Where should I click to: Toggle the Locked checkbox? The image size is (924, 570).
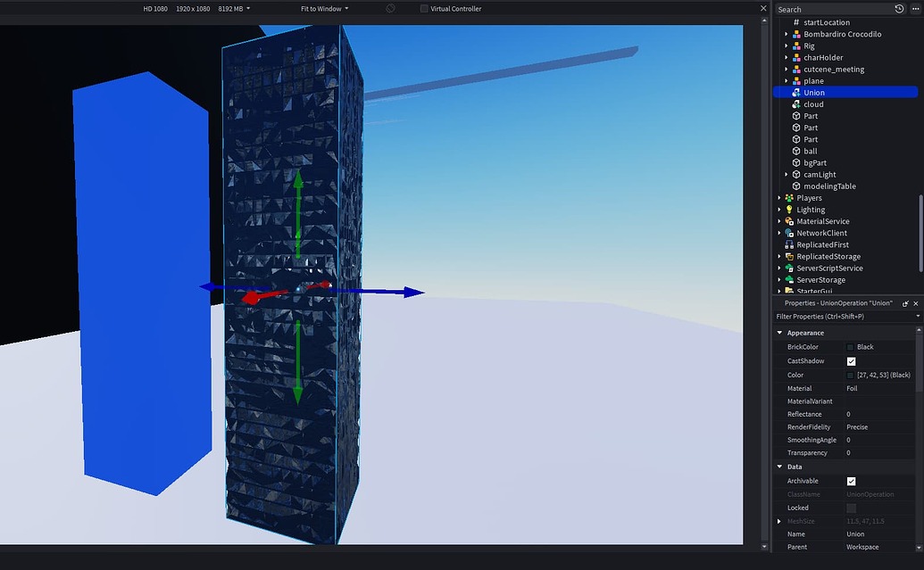(x=851, y=508)
